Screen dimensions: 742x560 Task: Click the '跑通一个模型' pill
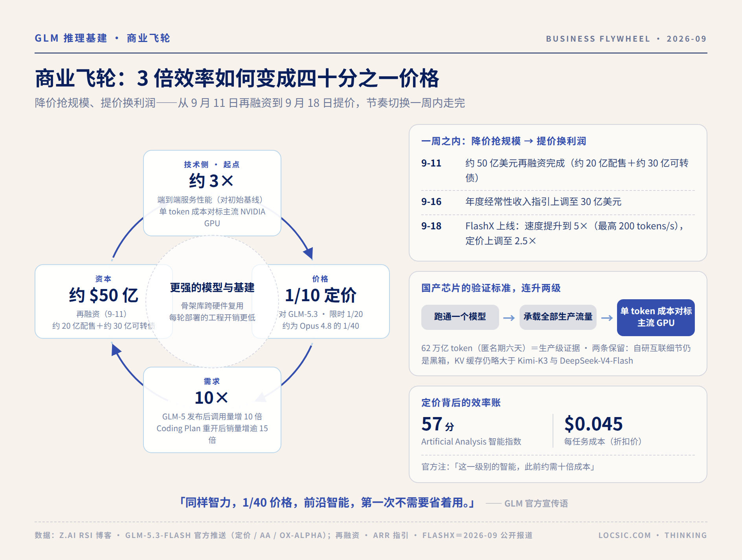pyautogui.click(x=460, y=317)
